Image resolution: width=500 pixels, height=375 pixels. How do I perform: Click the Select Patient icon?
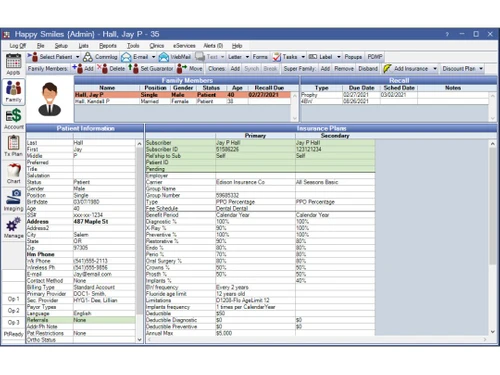33,57
